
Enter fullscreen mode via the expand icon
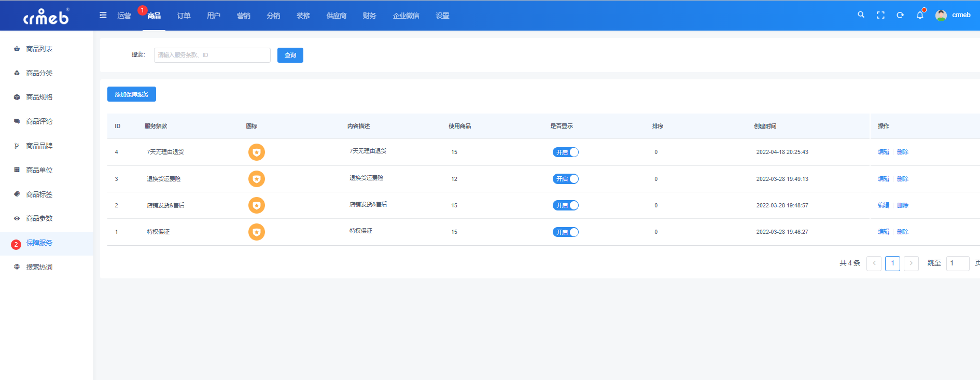(x=880, y=15)
